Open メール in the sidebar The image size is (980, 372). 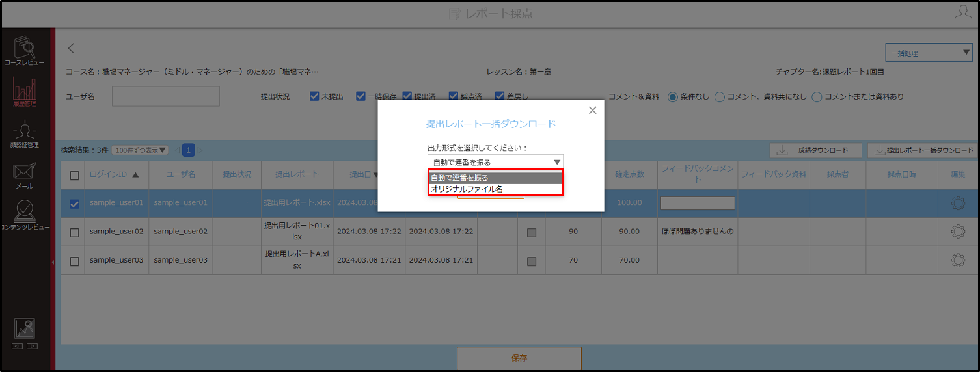click(24, 176)
